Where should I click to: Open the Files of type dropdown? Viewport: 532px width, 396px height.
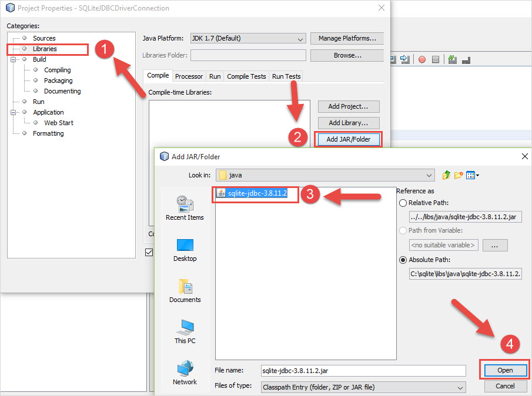pyautogui.click(x=363, y=387)
